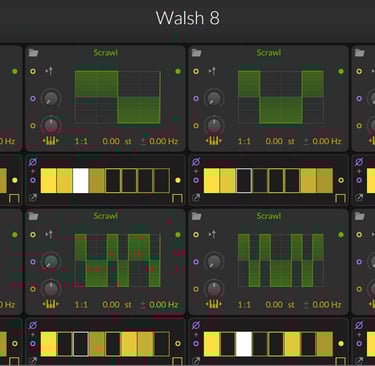Viewport: 375px width, 366px height.
Task: Select the white step cell in the Steps module under top-left Scrawl
Action: coord(81,180)
